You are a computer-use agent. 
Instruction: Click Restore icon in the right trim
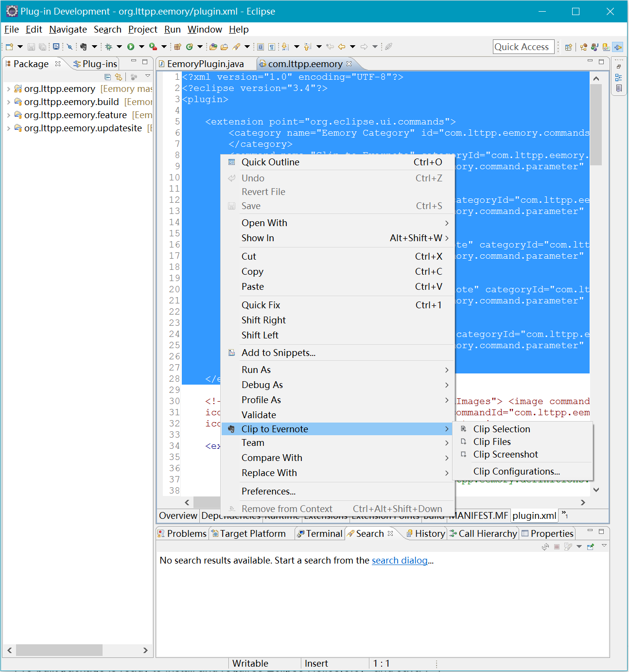pyautogui.click(x=619, y=67)
